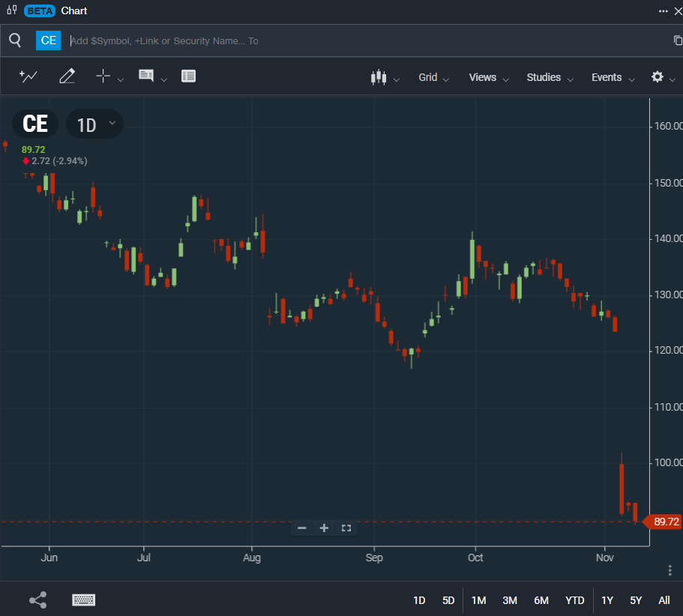Expand the annotation options dropdown

163,79
